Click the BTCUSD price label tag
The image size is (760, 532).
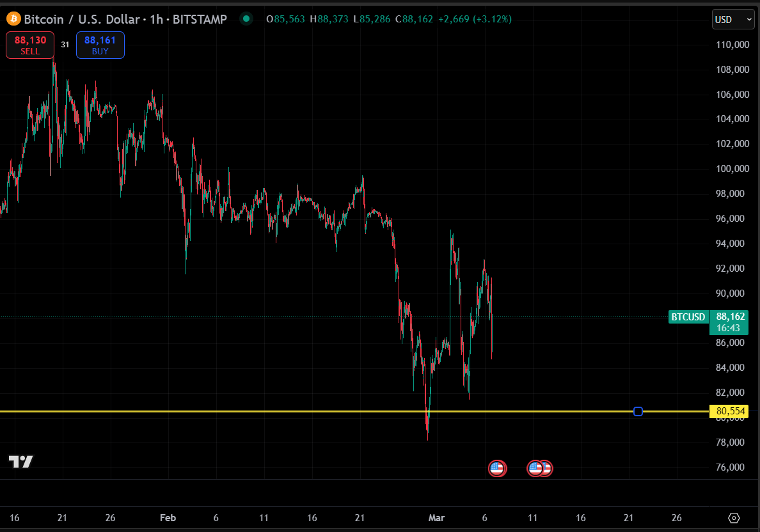point(688,317)
